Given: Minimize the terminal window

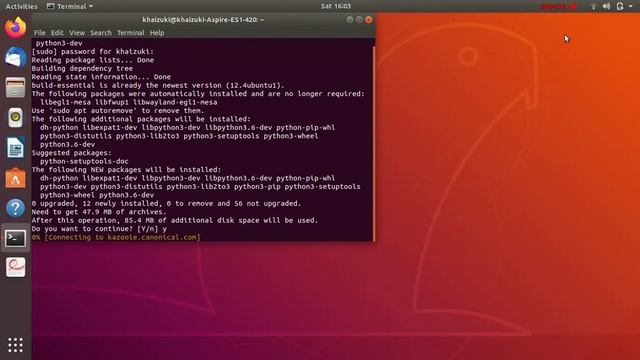Looking at the screenshot, I should (x=350, y=20).
